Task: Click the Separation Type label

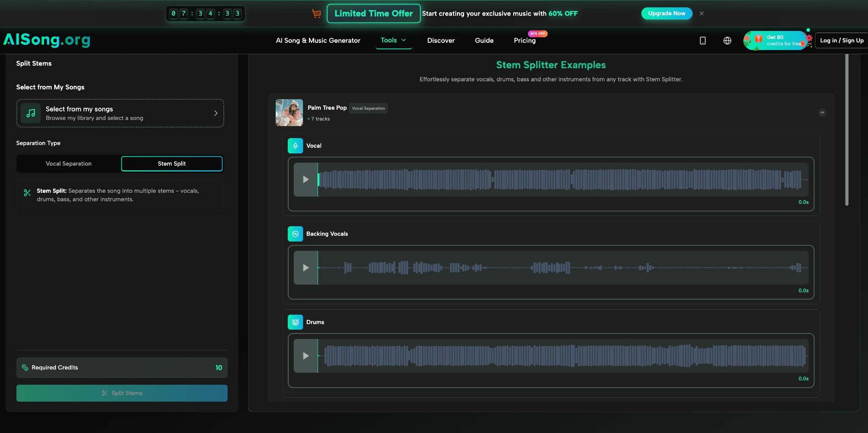Action: 38,143
